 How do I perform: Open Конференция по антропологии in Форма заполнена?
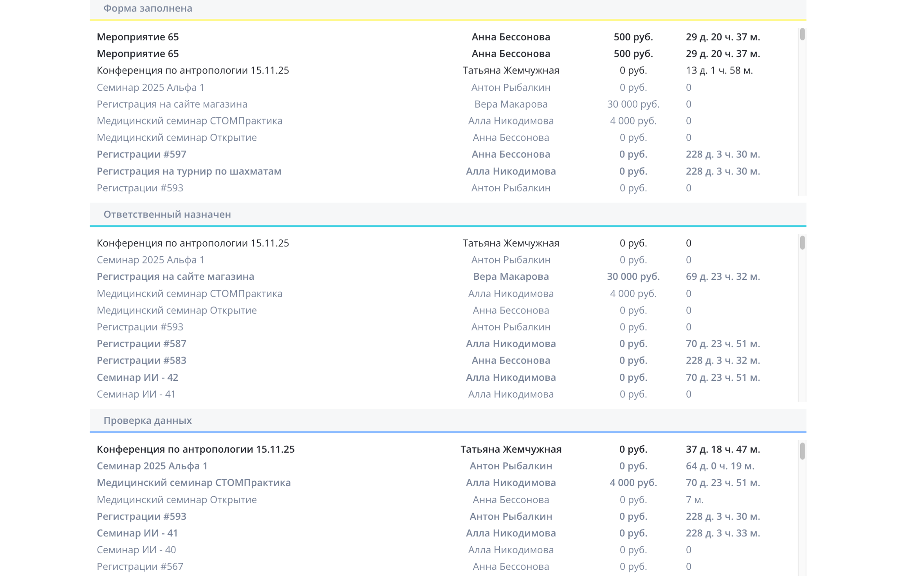click(x=193, y=70)
